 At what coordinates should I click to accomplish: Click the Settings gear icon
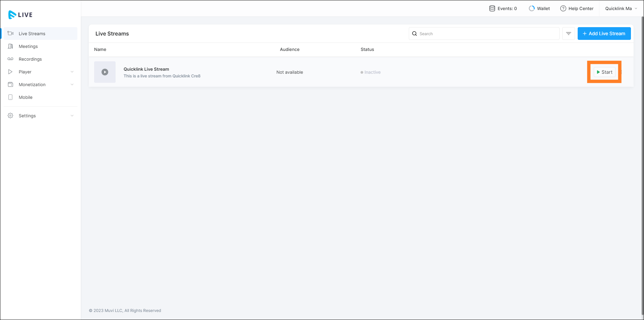click(x=10, y=116)
